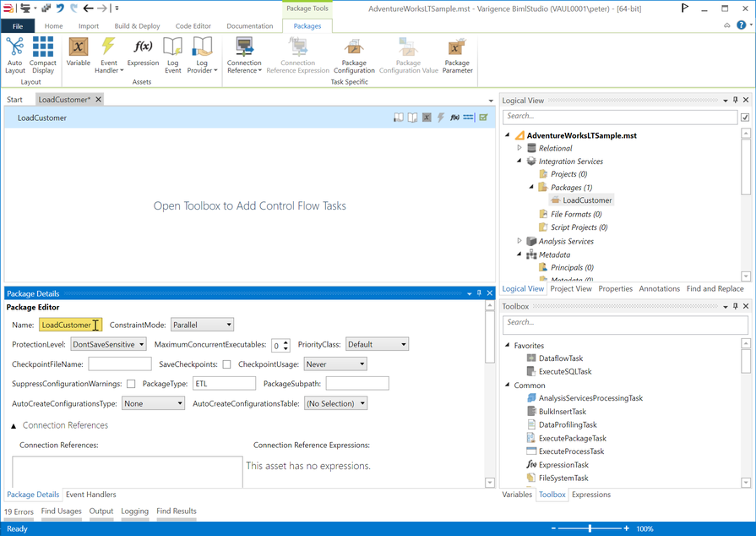Open the 19 Errors panel
The width and height of the screenshot is (756, 536).
click(x=19, y=511)
